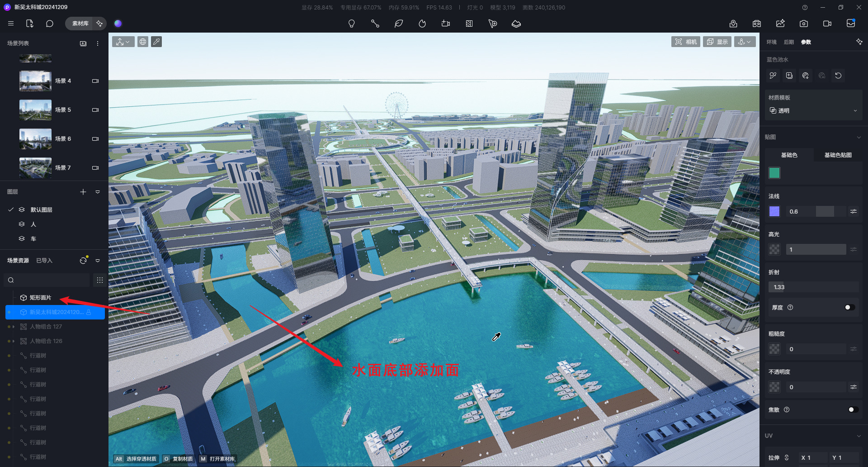
Task: Select the light bulb tool
Action: pyautogui.click(x=351, y=24)
